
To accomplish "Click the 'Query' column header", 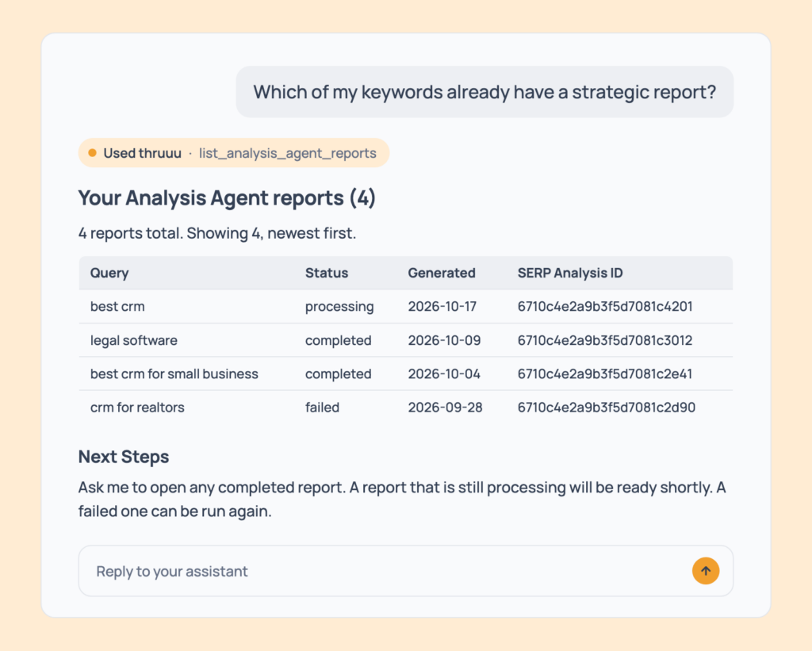I will tap(109, 273).
